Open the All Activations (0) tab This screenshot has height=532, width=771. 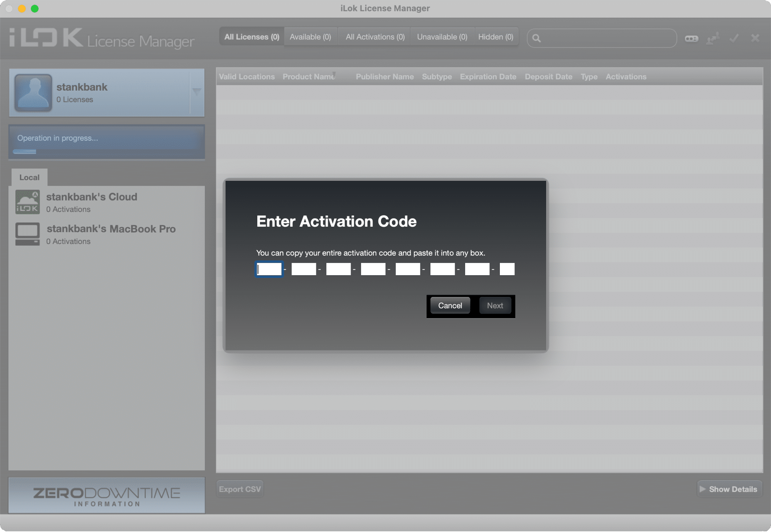tap(375, 37)
